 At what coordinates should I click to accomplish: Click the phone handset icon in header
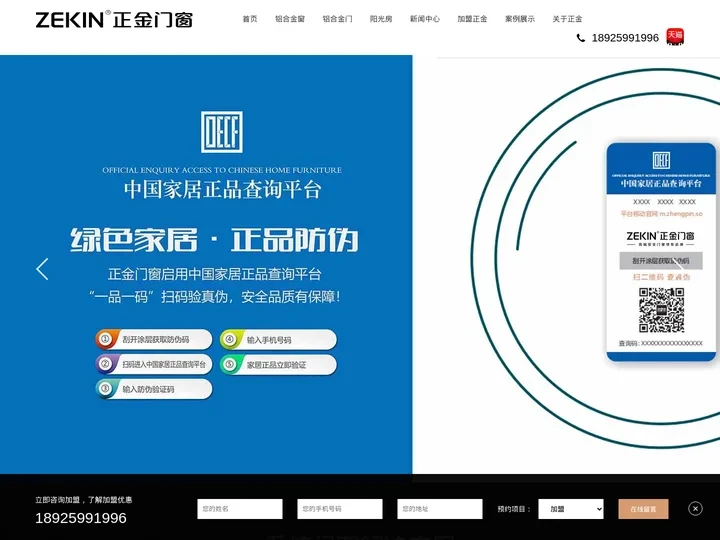point(581,38)
